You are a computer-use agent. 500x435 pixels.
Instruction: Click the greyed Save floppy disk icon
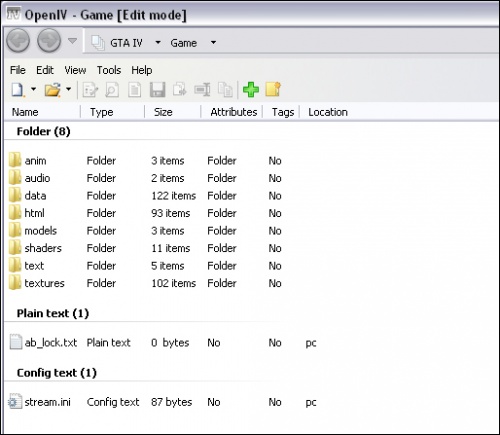pyautogui.click(x=157, y=90)
